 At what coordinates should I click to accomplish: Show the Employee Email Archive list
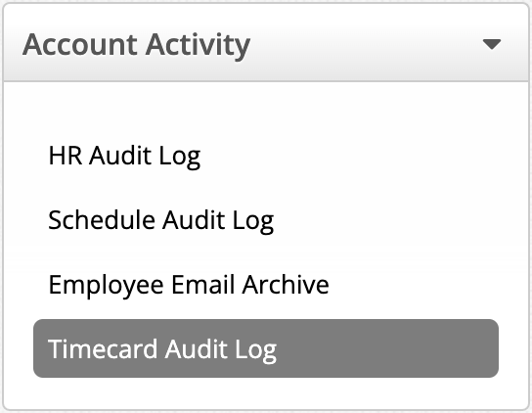[x=189, y=285]
